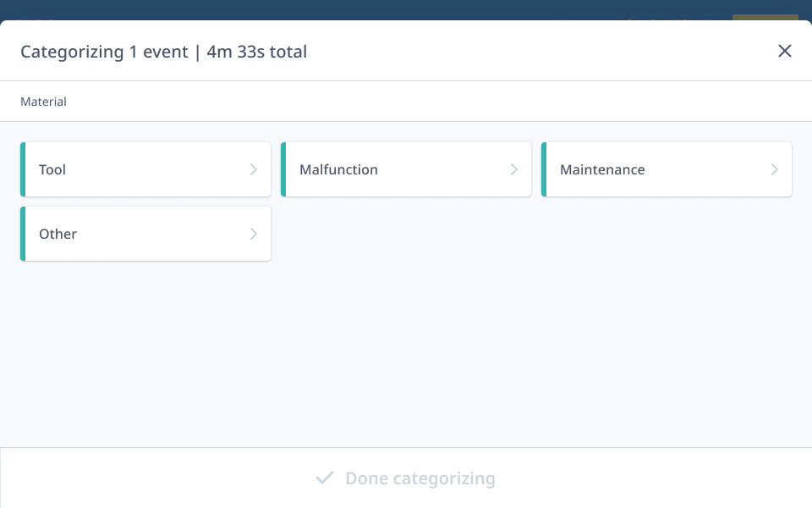Expand the Malfunction category chevron
The image size is (812, 508).
(514, 169)
